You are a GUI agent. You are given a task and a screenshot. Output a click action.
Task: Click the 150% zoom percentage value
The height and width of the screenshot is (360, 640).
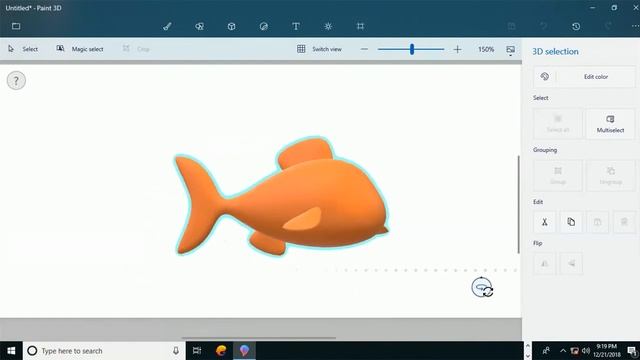486,49
